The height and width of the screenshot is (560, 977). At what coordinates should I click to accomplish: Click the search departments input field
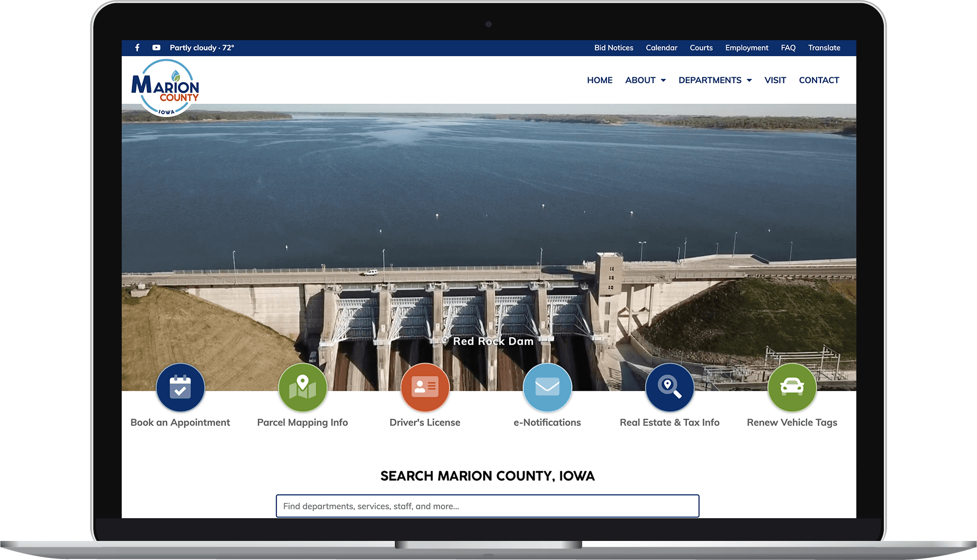coord(487,506)
